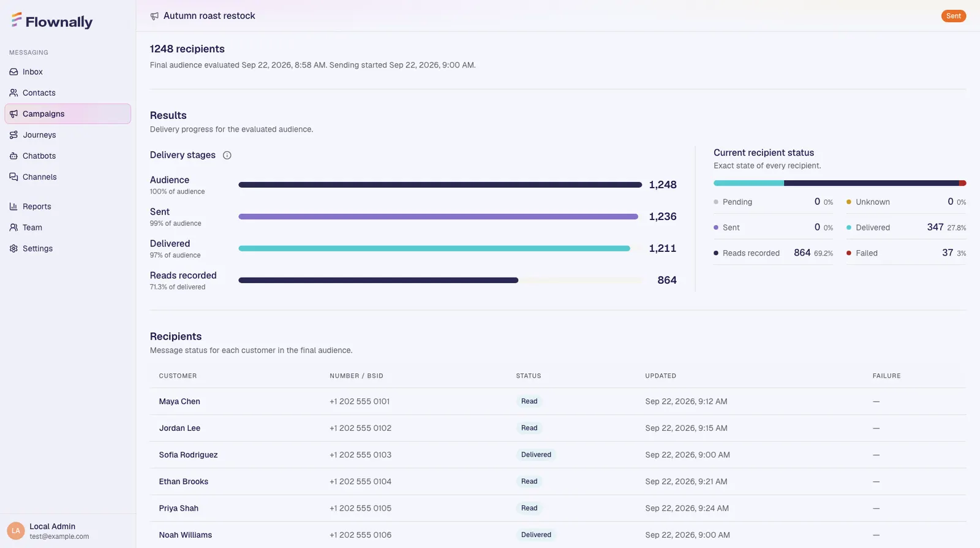This screenshot has width=980, height=548.
Task: Click the Contacts people icon
Action: (13, 93)
